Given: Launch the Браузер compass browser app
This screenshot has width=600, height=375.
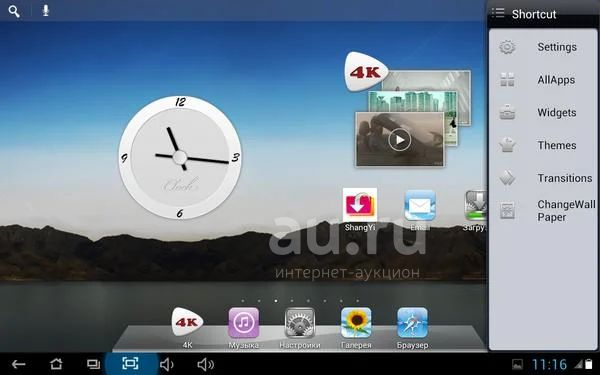Looking at the screenshot, I should (412, 323).
